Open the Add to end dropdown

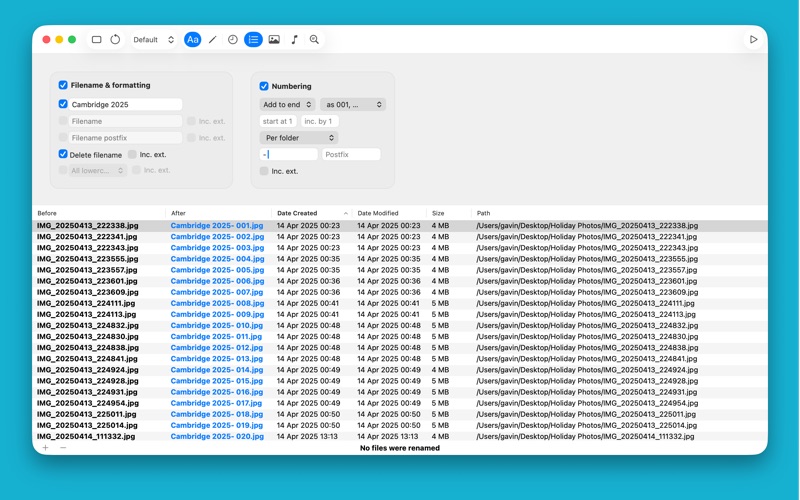pyautogui.click(x=287, y=104)
